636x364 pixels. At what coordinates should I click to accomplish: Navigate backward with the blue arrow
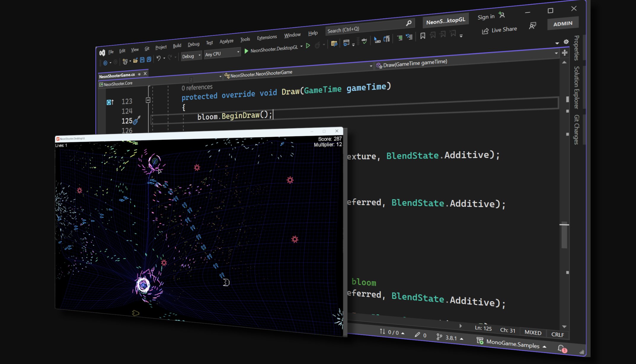(x=105, y=63)
